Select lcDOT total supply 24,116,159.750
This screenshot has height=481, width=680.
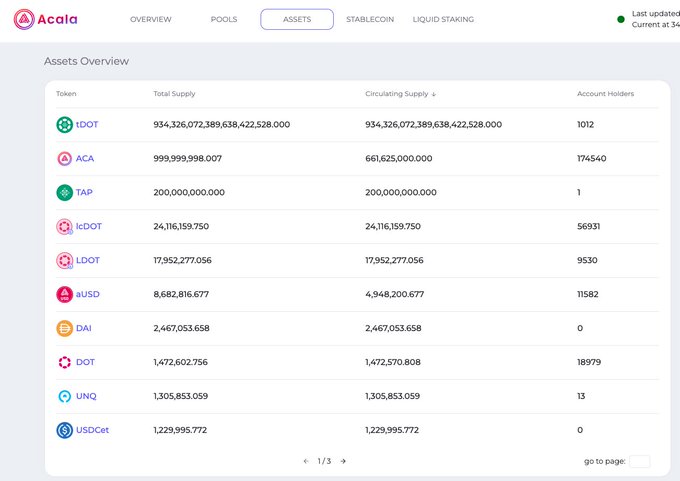click(x=181, y=226)
